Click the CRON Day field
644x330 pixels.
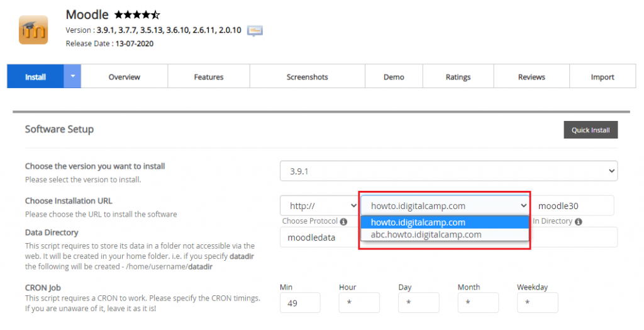pyautogui.click(x=418, y=303)
